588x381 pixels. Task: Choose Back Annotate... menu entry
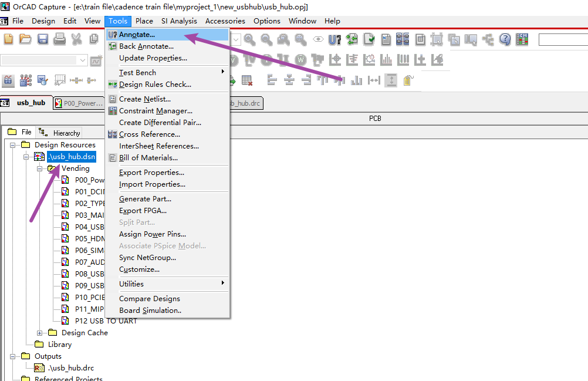(168, 46)
